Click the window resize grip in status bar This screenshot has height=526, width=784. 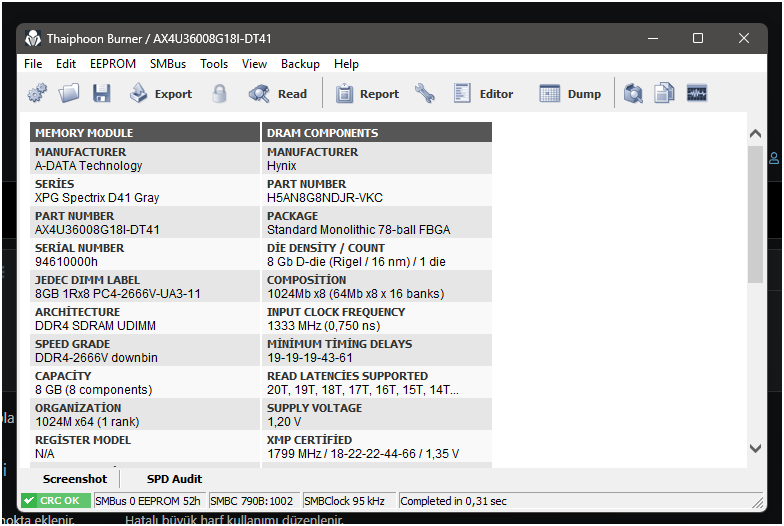coord(758,502)
